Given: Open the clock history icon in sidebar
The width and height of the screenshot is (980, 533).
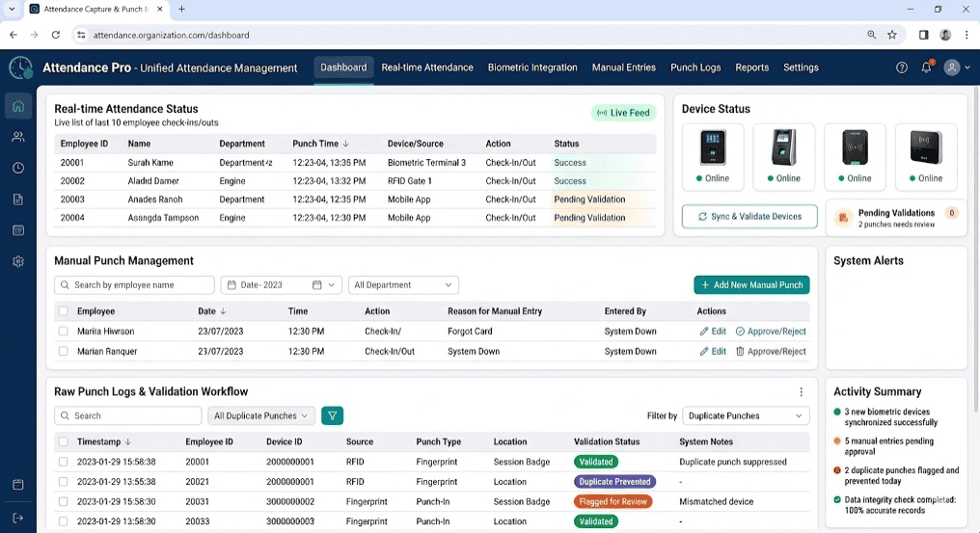Looking at the screenshot, I should (x=18, y=168).
